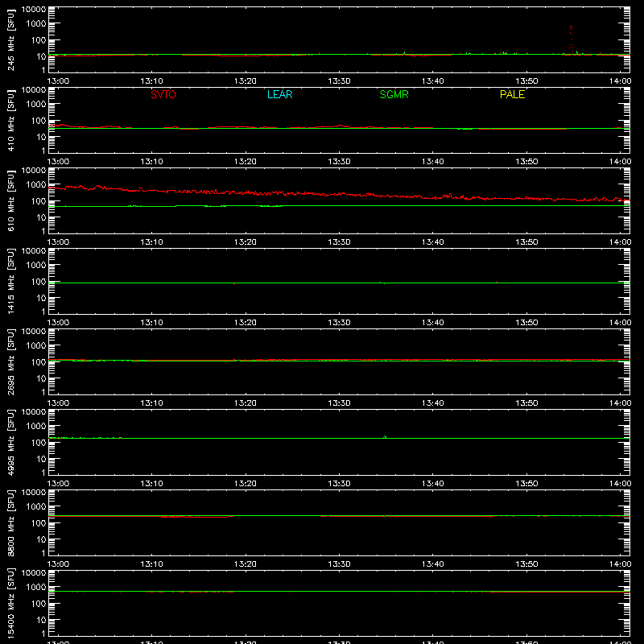
Task: Click the red burst spike in 245 MHz panel
Action: (x=571, y=39)
